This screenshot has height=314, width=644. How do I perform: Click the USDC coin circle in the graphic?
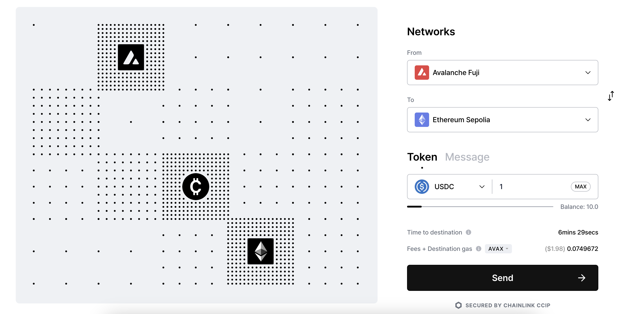(x=196, y=186)
